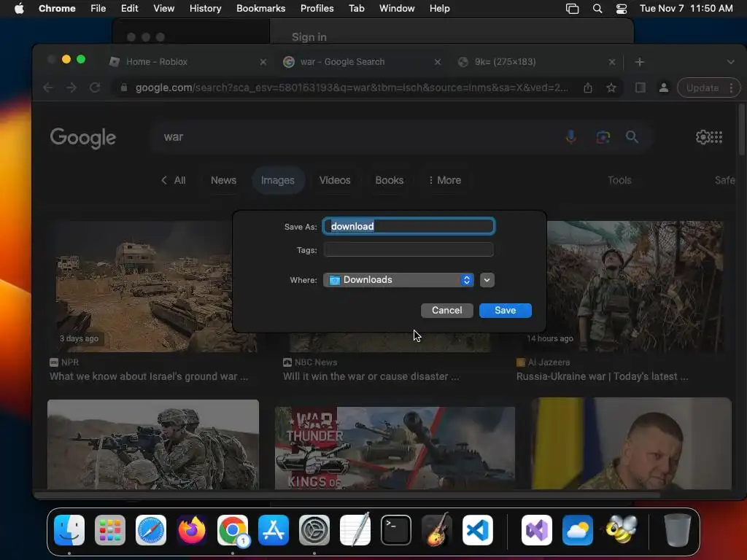Open Google settings gear icon
The width and height of the screenshot is (747, 560).
pos(703,137)
